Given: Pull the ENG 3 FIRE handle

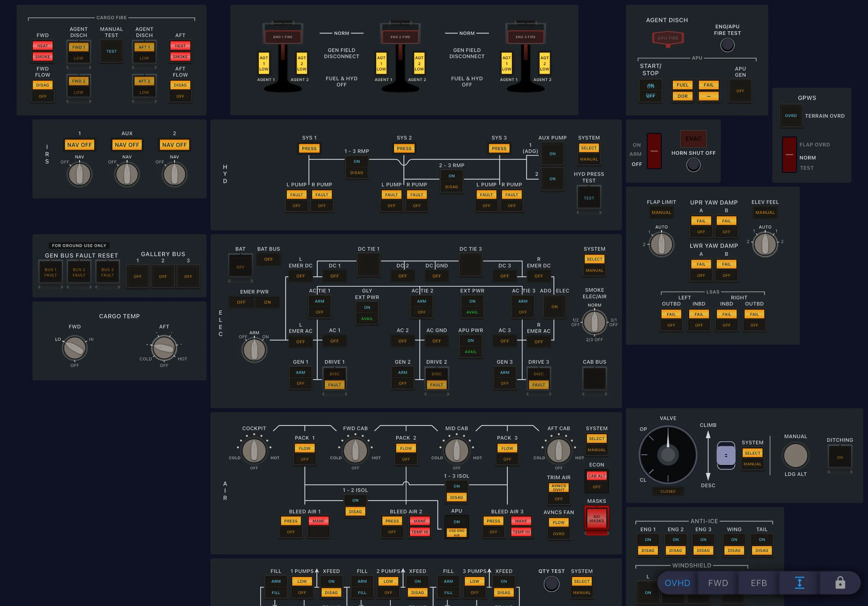Looking at the screenshot, I should 526,37.
